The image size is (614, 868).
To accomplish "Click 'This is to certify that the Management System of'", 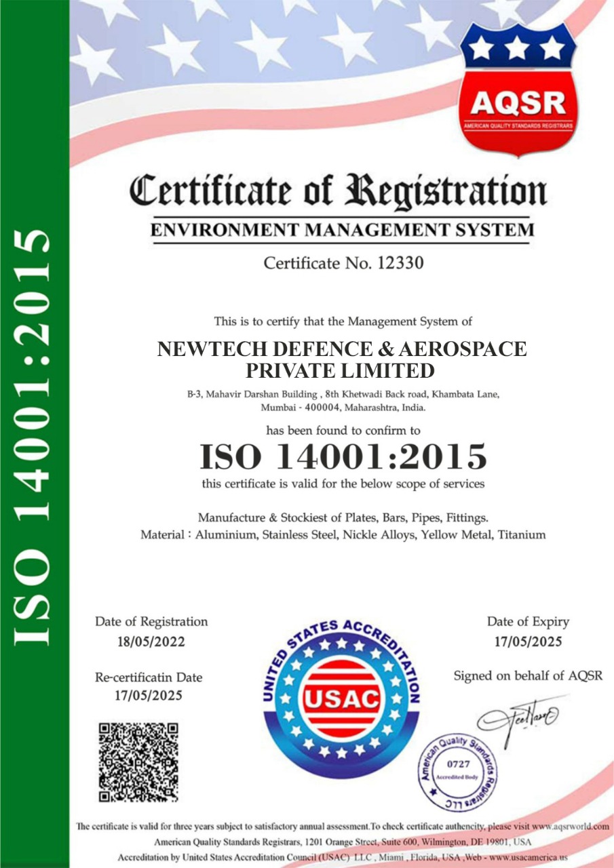I will point(343,321).
